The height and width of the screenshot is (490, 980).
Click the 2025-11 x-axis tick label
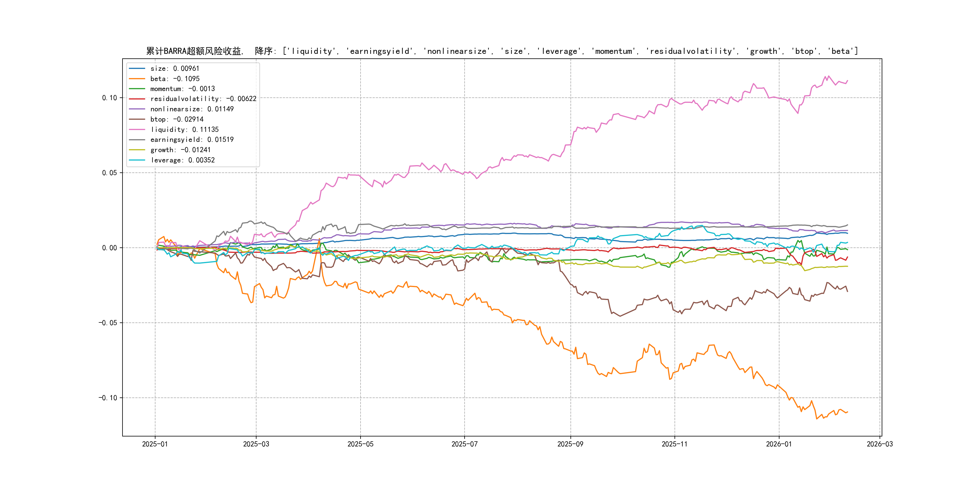(x=675, y=444)
